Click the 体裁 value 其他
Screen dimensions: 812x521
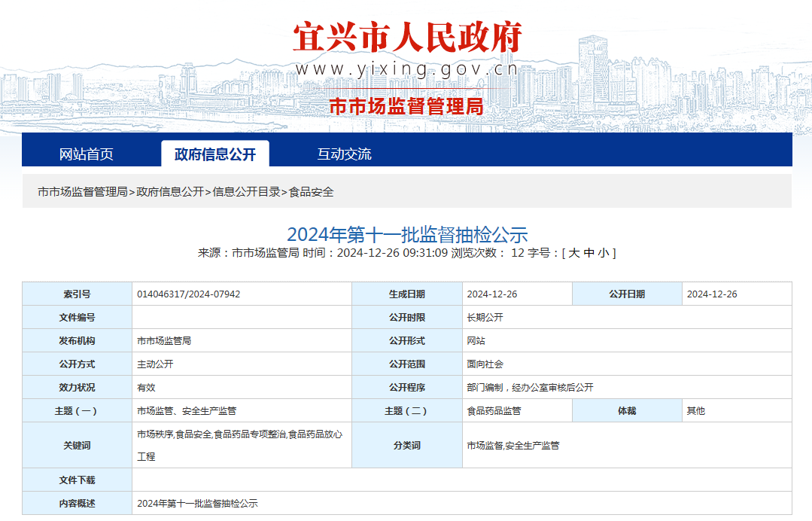(696, 410)
